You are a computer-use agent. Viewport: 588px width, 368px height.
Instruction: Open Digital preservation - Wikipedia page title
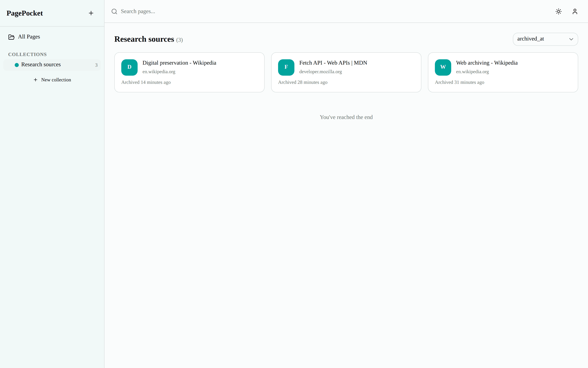click(x=179, y=63)
